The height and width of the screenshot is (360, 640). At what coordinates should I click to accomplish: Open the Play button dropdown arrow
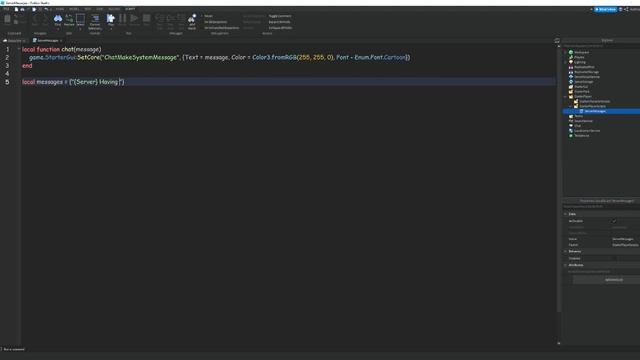(111, 29)
